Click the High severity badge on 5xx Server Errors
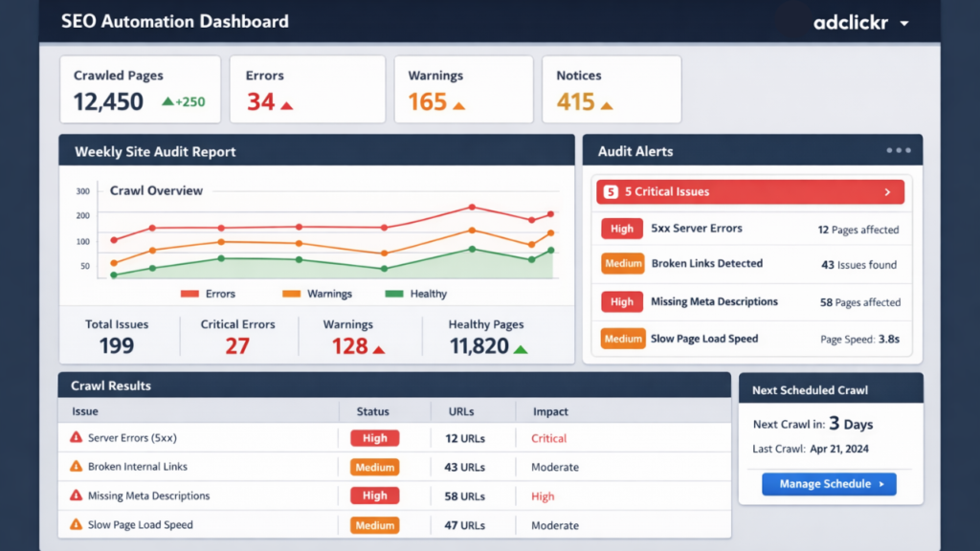 [x=622, y=229]
